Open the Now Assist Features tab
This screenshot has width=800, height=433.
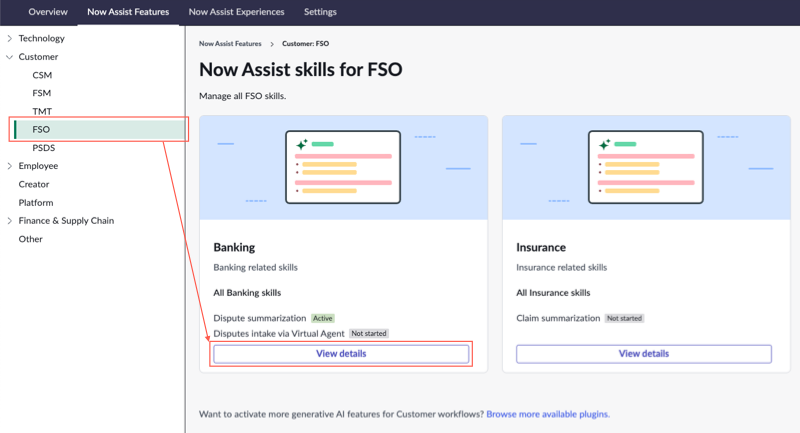128,12
